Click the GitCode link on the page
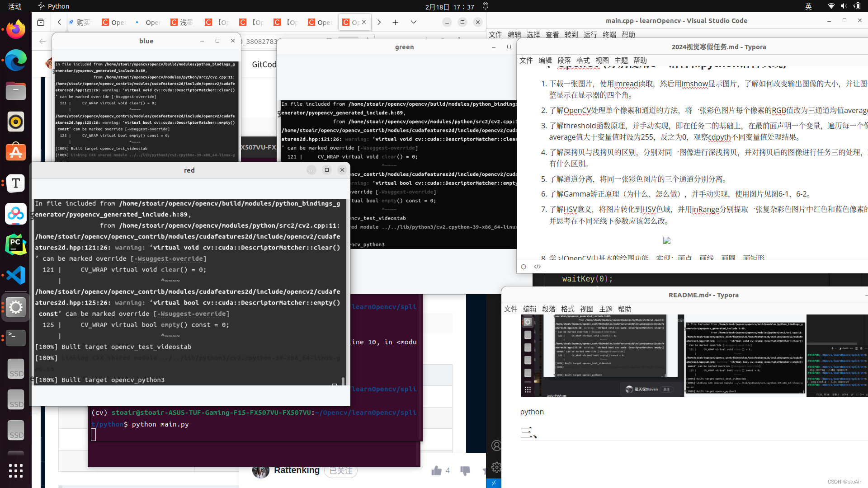868x488 pixels. [x=264, y=65]
